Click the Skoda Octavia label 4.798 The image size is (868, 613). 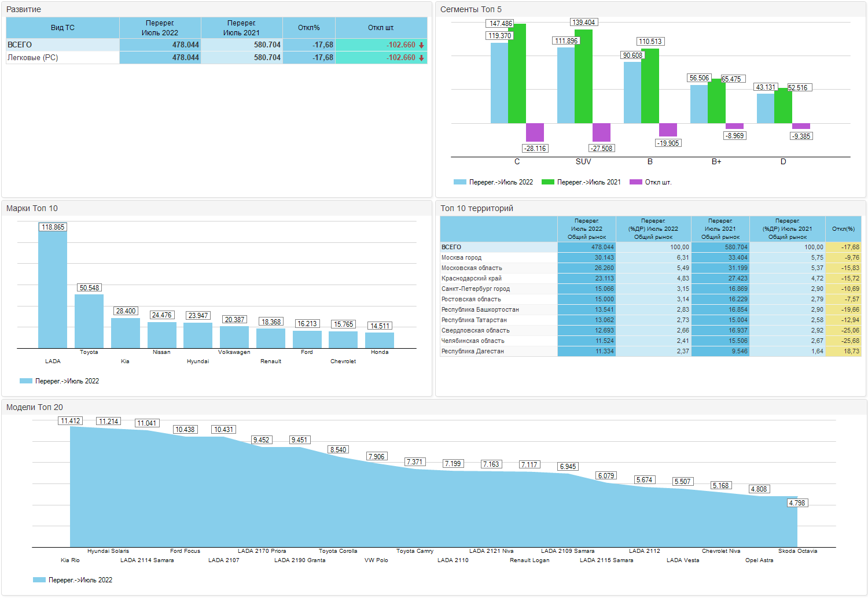797,503
